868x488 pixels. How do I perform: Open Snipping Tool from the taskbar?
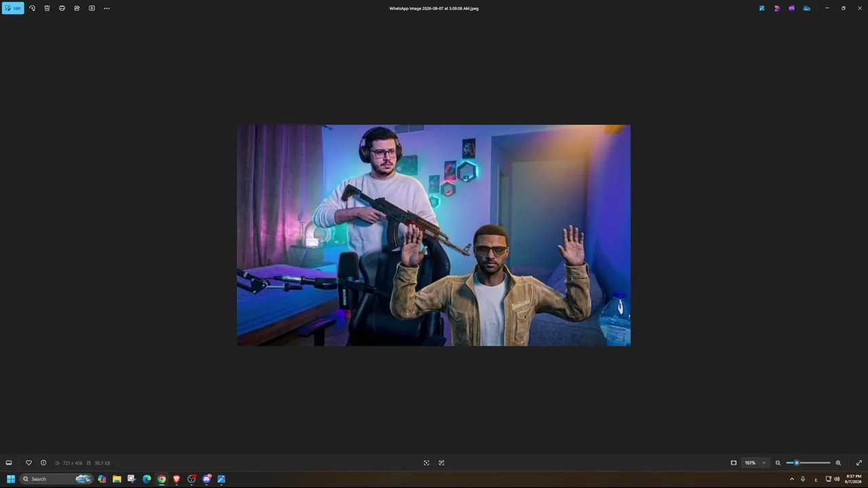tap(132, 479)
